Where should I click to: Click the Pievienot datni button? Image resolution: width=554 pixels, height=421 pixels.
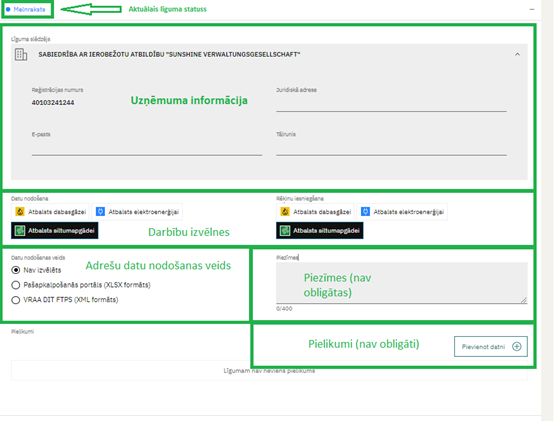(x=491, y=346)
